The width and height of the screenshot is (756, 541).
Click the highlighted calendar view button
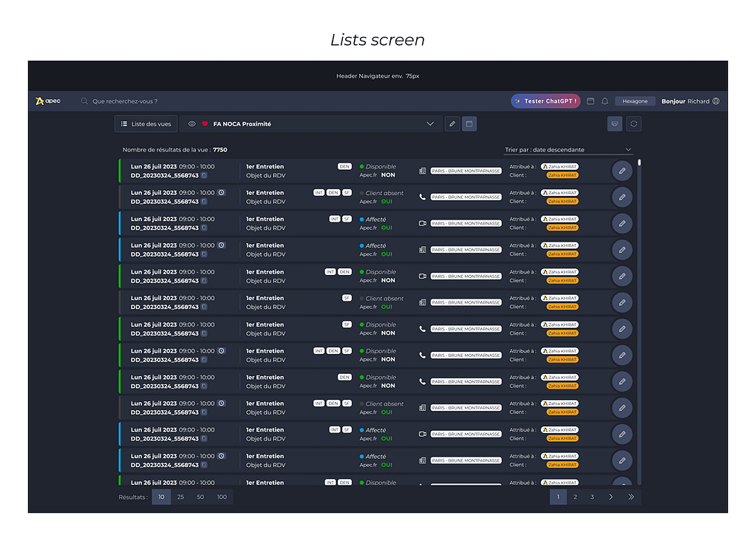(469, 124)
